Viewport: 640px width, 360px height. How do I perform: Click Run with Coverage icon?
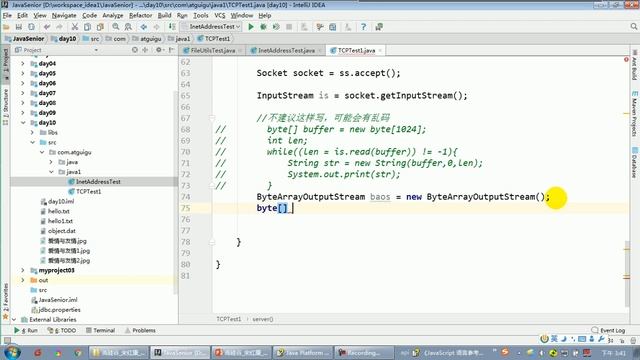click(276, 27)
